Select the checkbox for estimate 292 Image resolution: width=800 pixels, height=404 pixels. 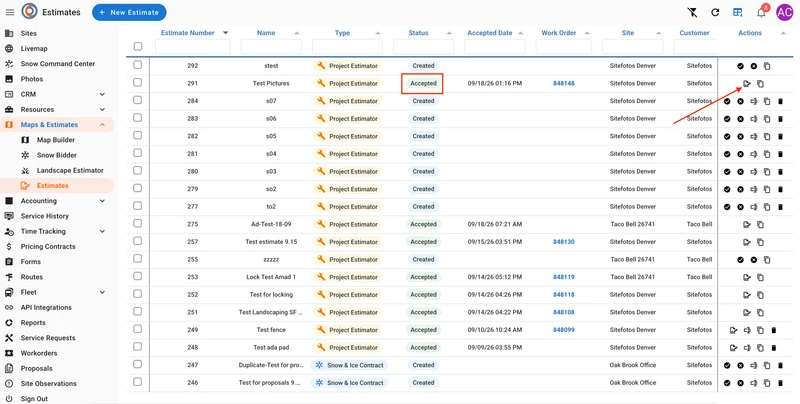137,65
